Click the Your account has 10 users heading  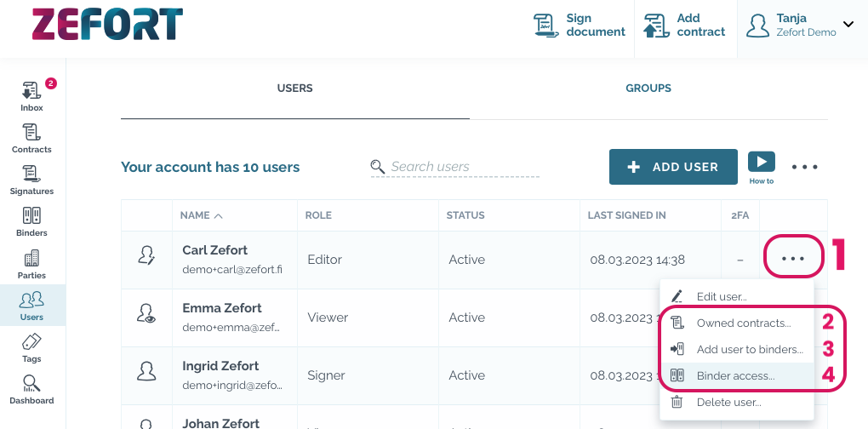[x=210, y=167]
